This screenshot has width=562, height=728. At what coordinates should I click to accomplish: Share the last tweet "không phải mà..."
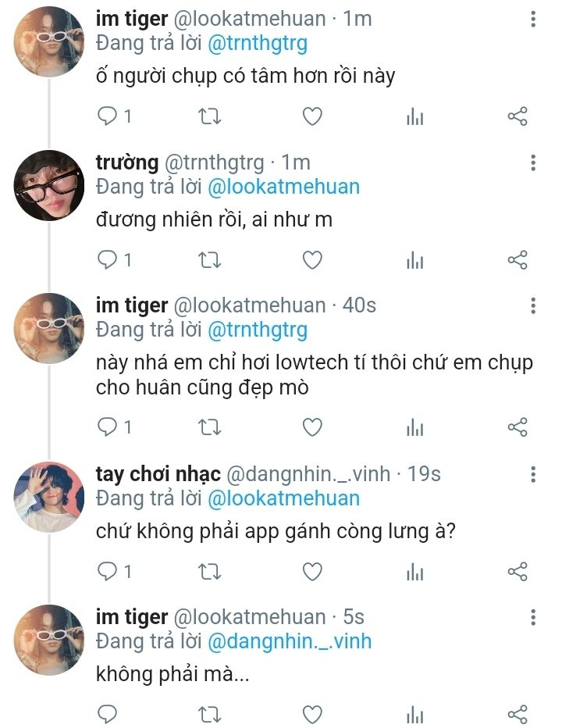point(518,714)
